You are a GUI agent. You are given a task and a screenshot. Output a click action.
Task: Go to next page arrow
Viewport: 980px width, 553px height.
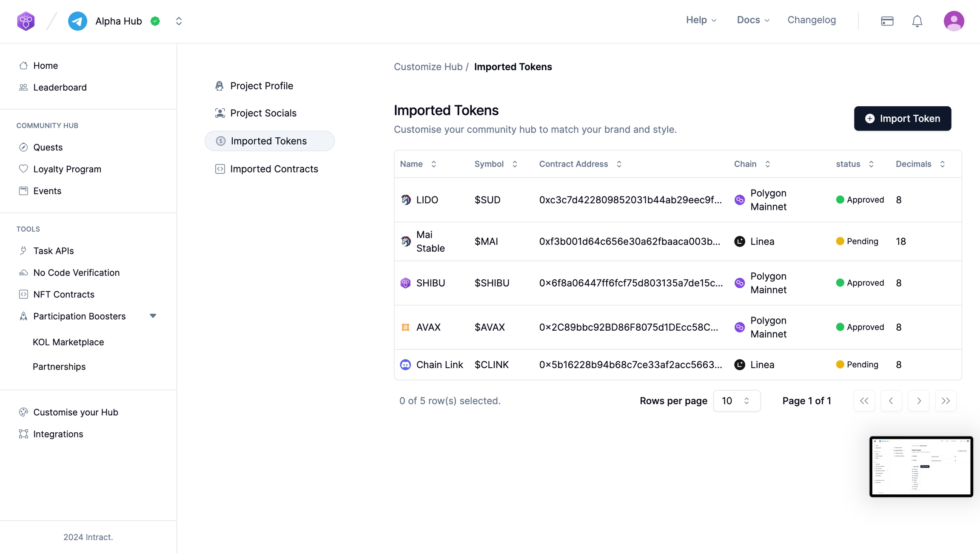point(918,401)
